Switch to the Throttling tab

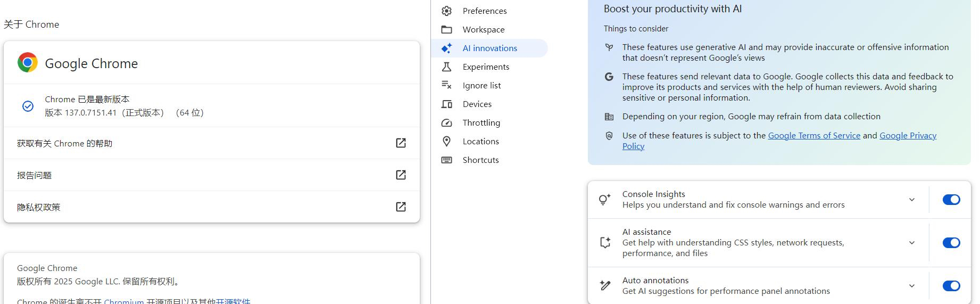[489, 122]
